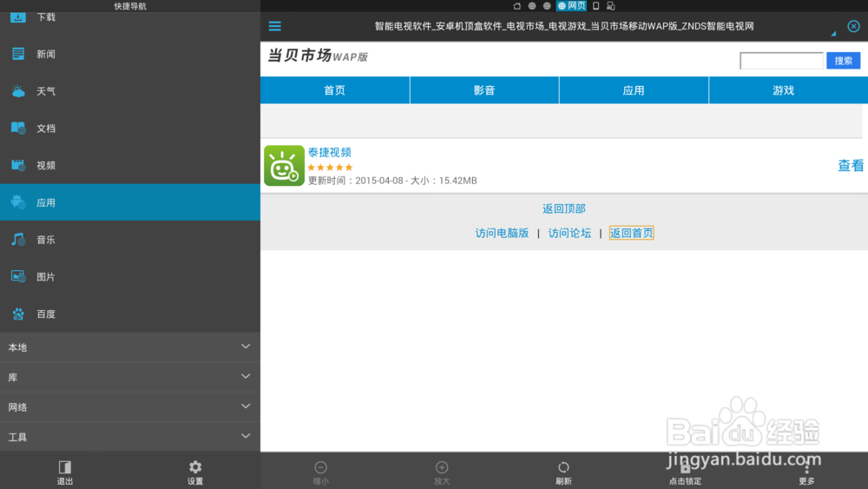Viewport: 868px width, 489px height.
Task: Select the 应用 apps sidebar entry
Action: [x=130, y=202]
